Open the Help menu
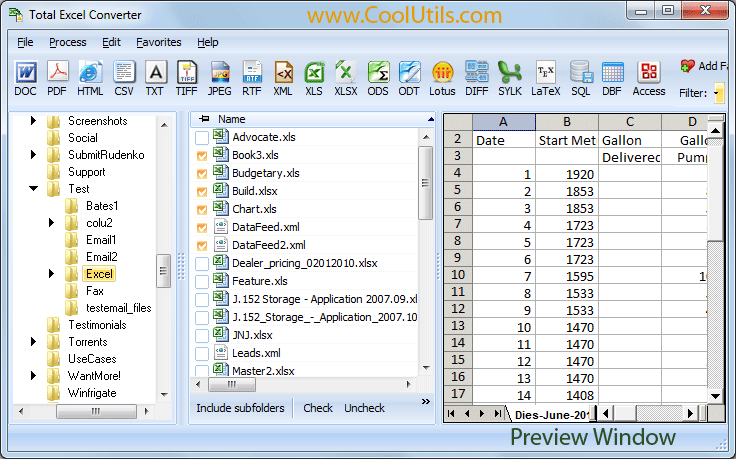The width and height of the screenshot is (736, 459). [207, 42]
